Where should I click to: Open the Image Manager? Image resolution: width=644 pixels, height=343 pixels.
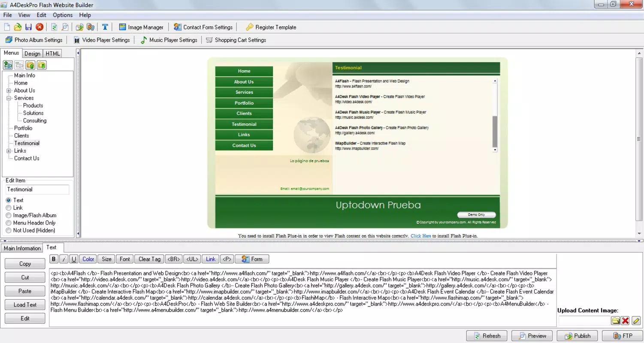(x=141, y=27)
